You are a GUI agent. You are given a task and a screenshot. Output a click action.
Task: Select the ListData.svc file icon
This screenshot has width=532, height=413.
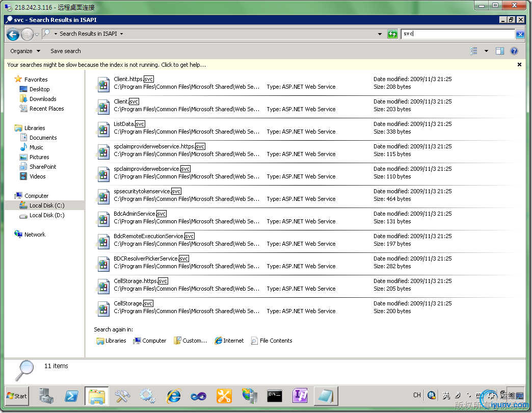(x=103, y=129)
